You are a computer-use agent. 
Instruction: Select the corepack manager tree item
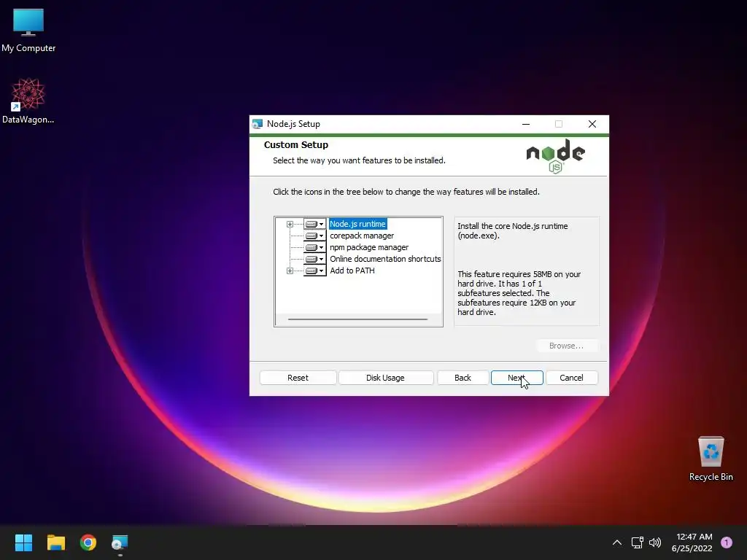pos(362,236)
